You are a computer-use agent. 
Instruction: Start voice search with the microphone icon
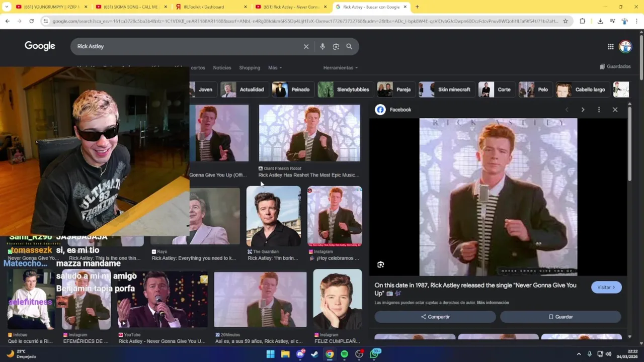coord(323,46)
